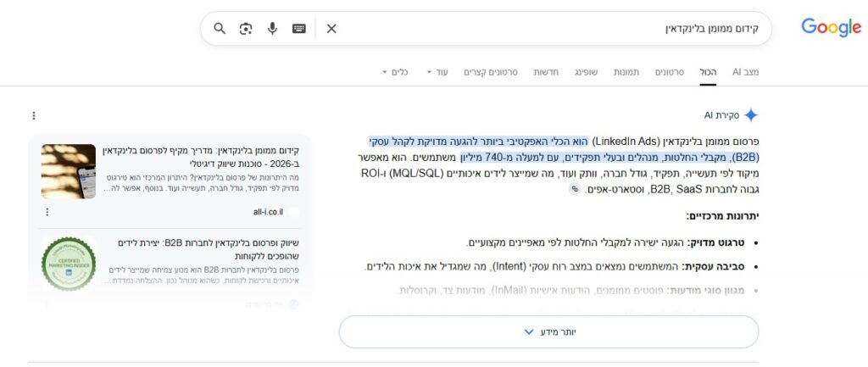The width and height of the screenshot is (868, 367).
Task: Switch to the מצב AI tab
Action: [x=746, y=72]
